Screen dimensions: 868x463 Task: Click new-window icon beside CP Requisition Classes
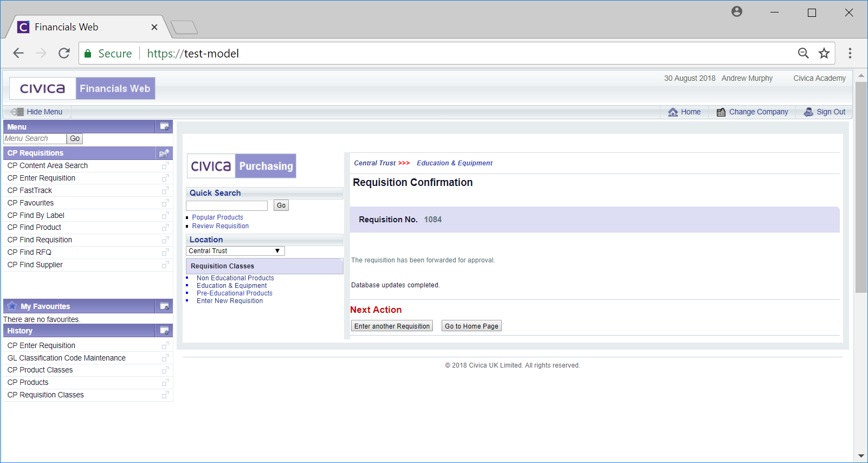click(x=165, y=395)
